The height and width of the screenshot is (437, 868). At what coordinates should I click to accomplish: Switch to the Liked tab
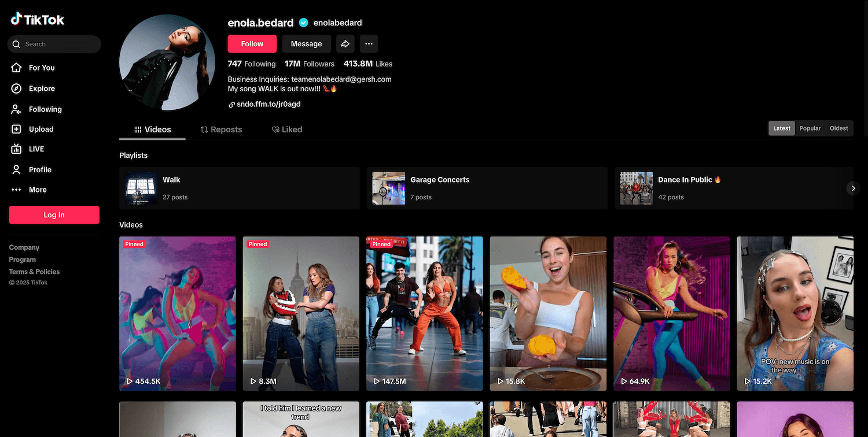(x=287, y=129)
